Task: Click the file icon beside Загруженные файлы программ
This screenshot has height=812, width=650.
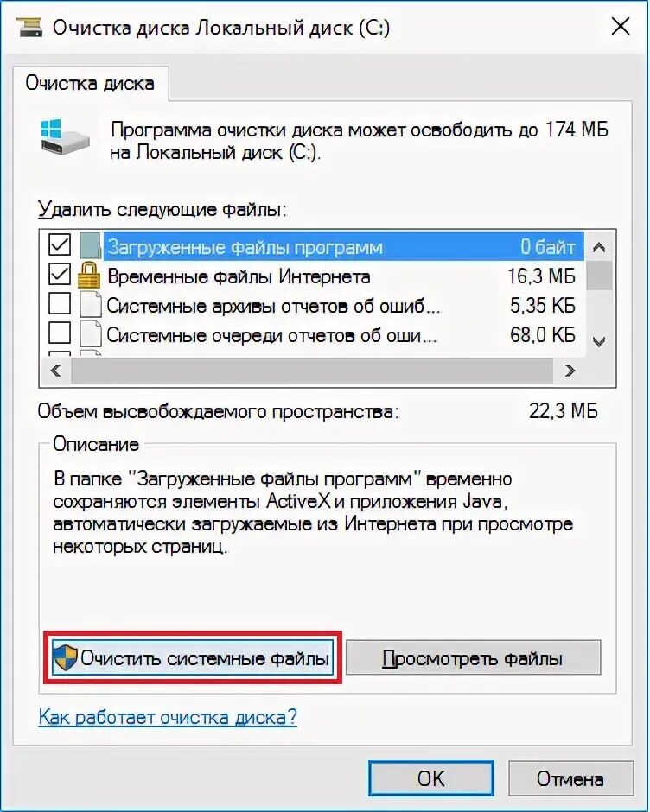Action: click(x=90, y=245)
